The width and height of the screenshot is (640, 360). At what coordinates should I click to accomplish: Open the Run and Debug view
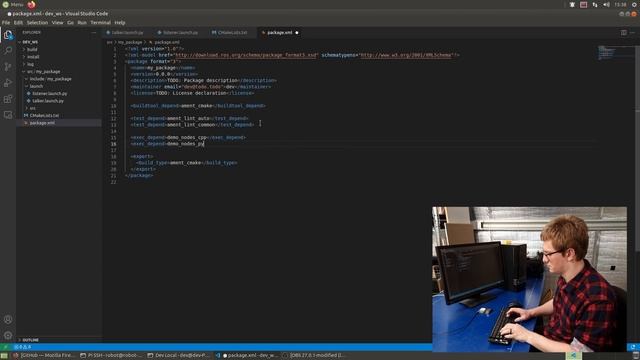point(8,83)
